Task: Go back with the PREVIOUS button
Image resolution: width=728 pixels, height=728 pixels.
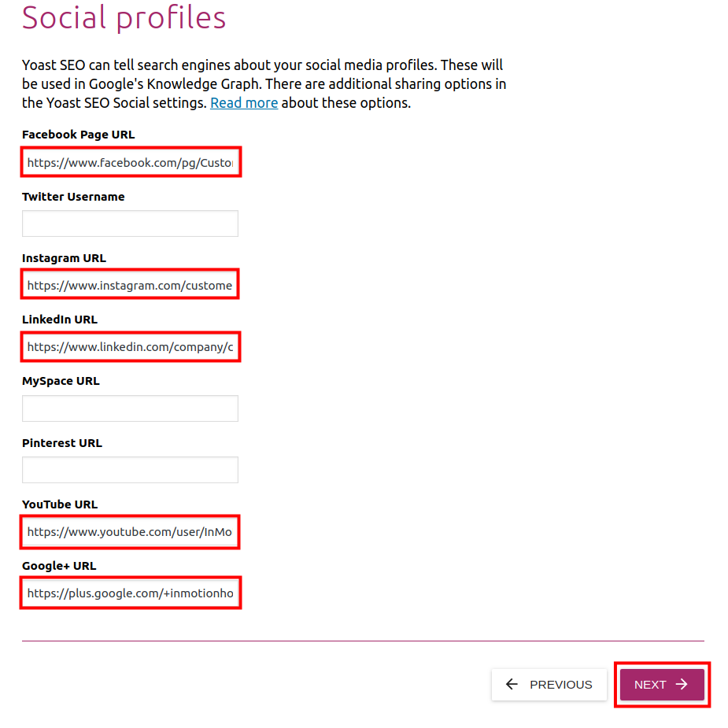Action: click(549, 685)
